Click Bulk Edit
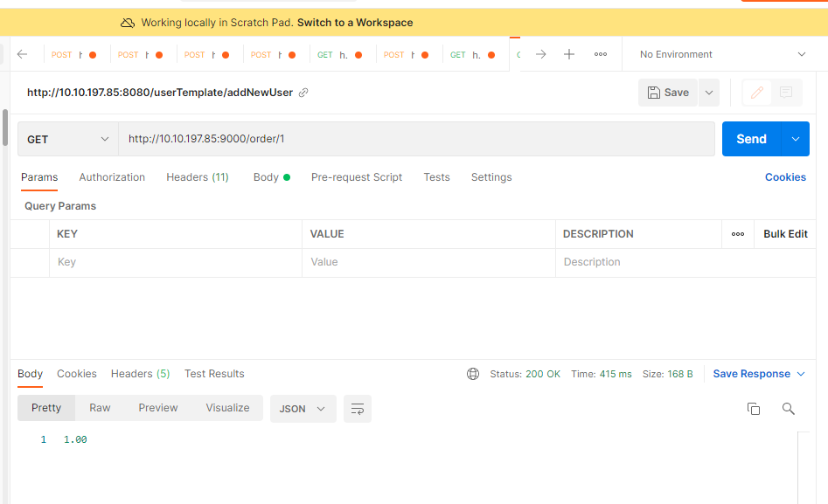Viewport: 828px width, 504px height. [785, 234]
